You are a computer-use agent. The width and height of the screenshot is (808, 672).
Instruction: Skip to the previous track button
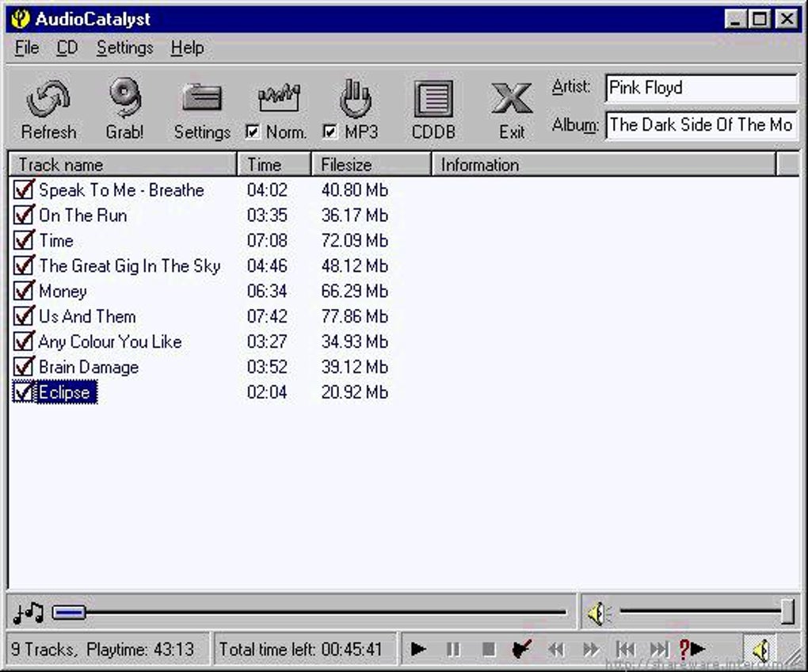[625, 649]
